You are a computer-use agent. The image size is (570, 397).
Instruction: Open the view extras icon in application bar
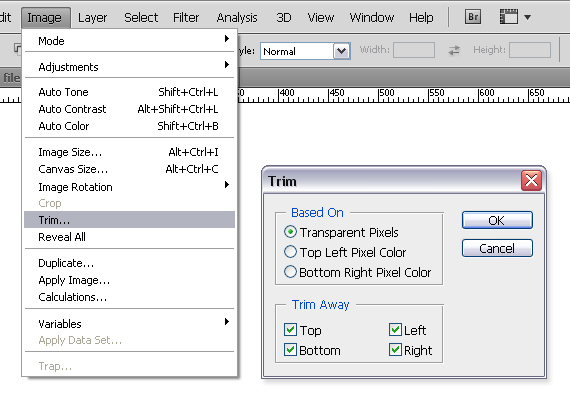(x=509, y=17)
